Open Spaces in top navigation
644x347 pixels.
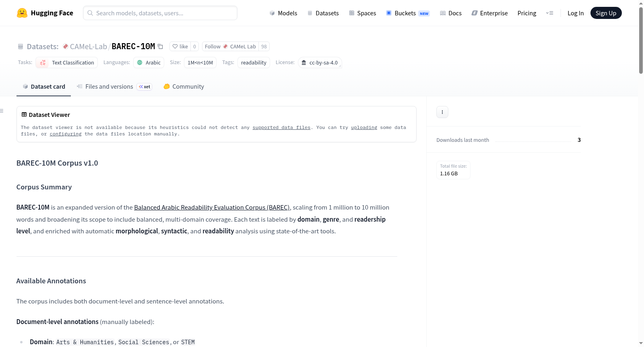coord(363,13)
